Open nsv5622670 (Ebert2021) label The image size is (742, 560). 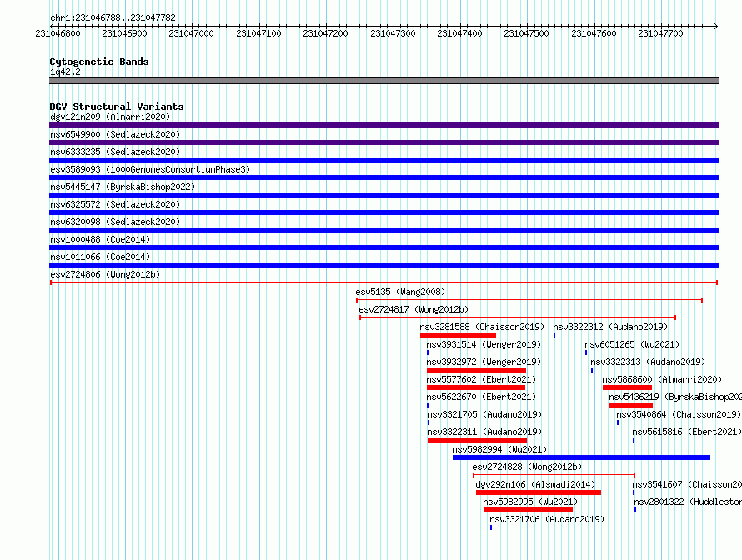[x=481, y=397]
